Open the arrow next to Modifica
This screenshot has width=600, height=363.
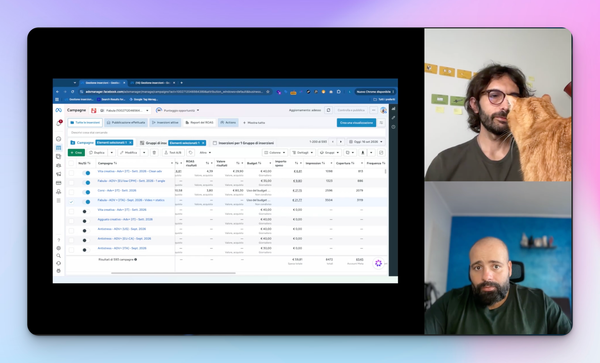pyautogui.click(x=144, y=153)
